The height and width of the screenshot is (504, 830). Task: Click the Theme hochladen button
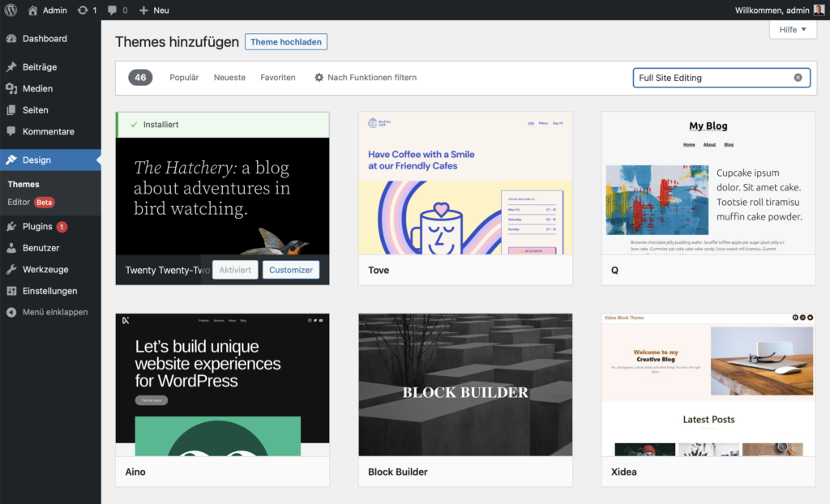tap(286, 42)
